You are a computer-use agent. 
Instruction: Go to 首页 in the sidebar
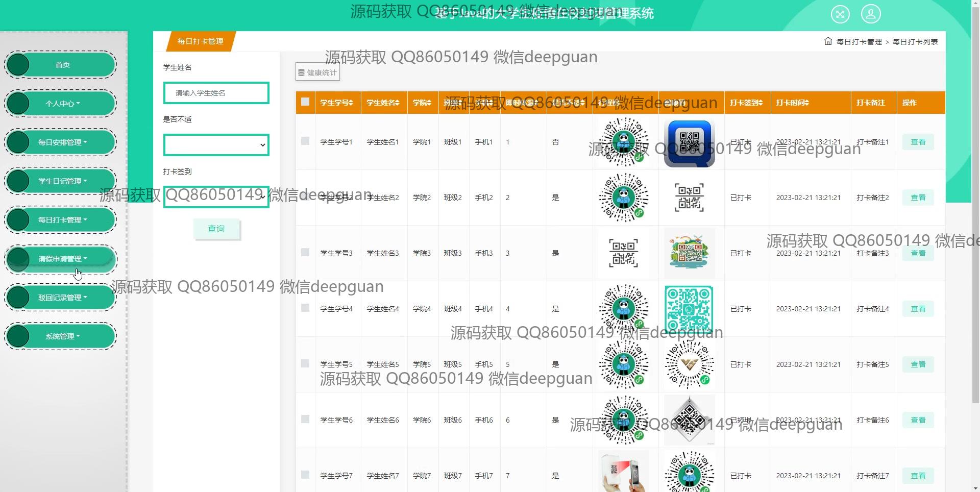click(62, 65)
